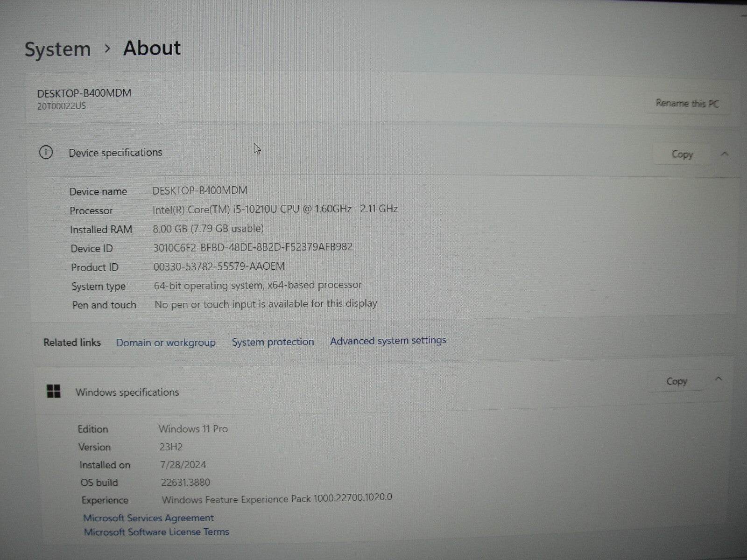
Task: Open Advanced system settings
Action: point(388,340)
